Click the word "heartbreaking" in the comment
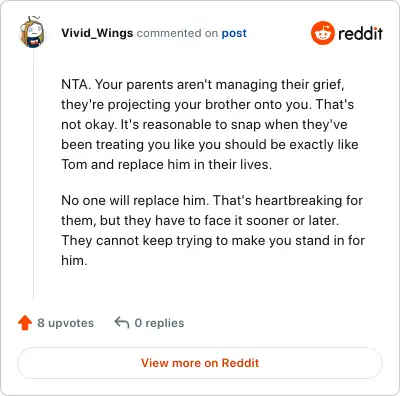Image resolution: width=400 pixels, height=396 pixels. pos(298,200)
